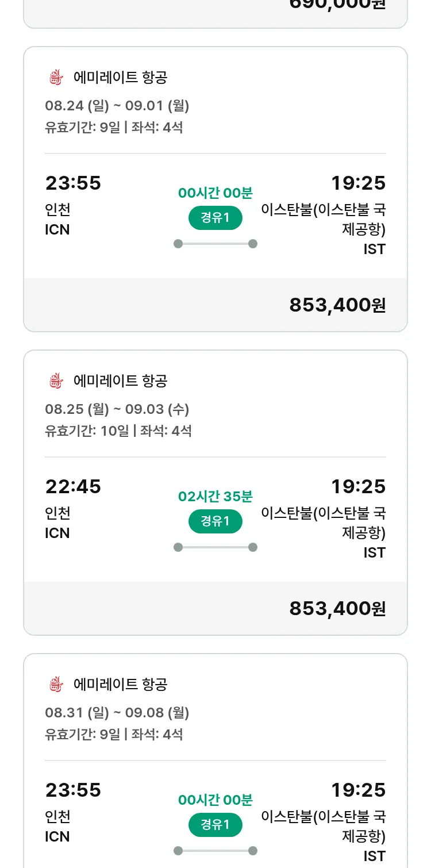This screenshot has height=868, width=431.
Task: Open the 08.31 (일) ~ 09.08 (월) date range
Action: (x=117, y=713)
